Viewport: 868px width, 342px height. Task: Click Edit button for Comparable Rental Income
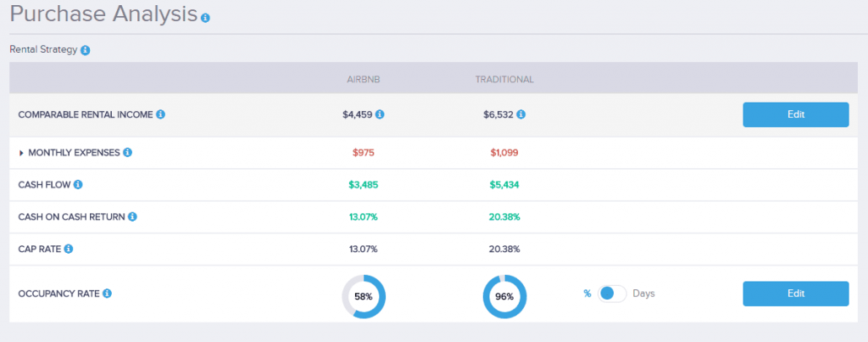[795, 115]
